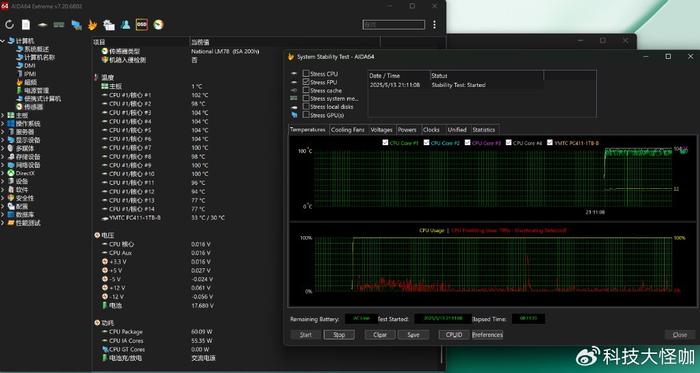700x373 pixels.
Task: Open the three-dot menu in AIDA64 toolbar
Action: pyautogui.click(x=434, y=25)
